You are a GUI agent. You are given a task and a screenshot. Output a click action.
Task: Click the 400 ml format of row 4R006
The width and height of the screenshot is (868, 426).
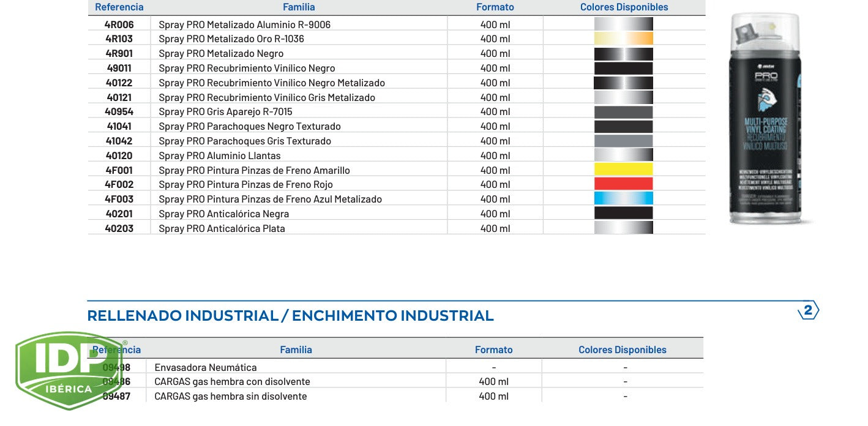[495, 24]
